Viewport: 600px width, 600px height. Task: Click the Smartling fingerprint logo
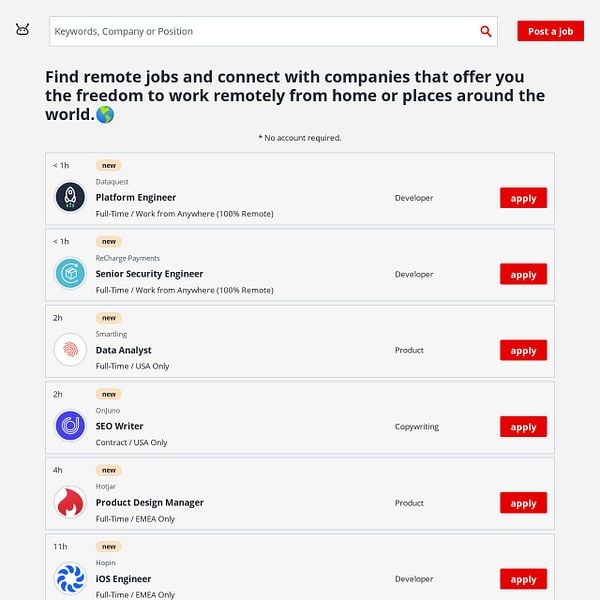click(x=70, y=349)
